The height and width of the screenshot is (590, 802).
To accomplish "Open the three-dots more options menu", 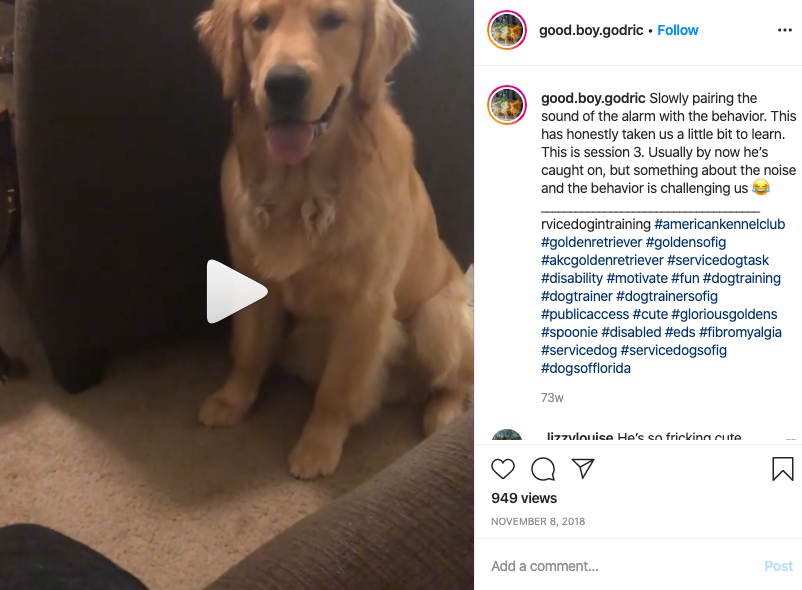I will 785,30.
